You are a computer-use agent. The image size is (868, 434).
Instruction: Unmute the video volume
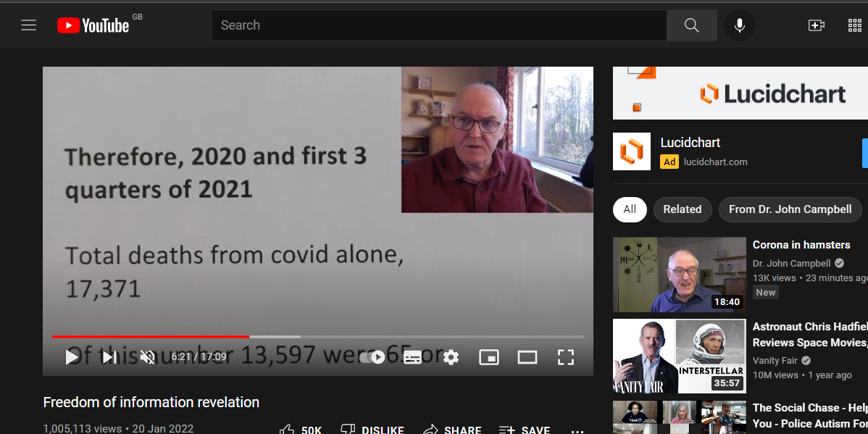click(147, 357)
